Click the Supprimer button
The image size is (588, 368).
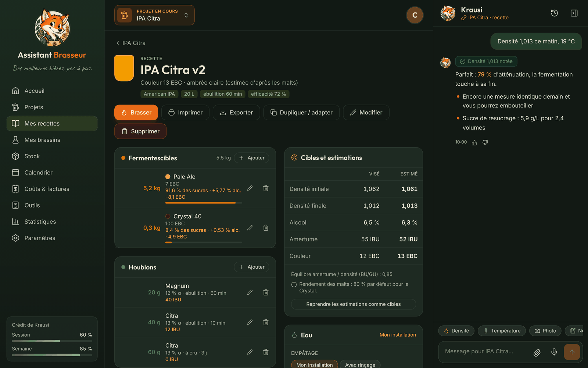click(x=140, y=131)
